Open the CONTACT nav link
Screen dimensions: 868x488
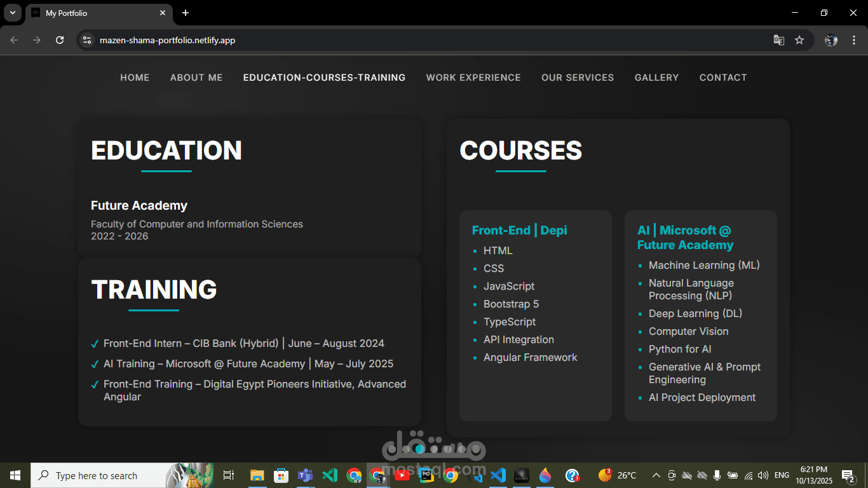[723, 78]
